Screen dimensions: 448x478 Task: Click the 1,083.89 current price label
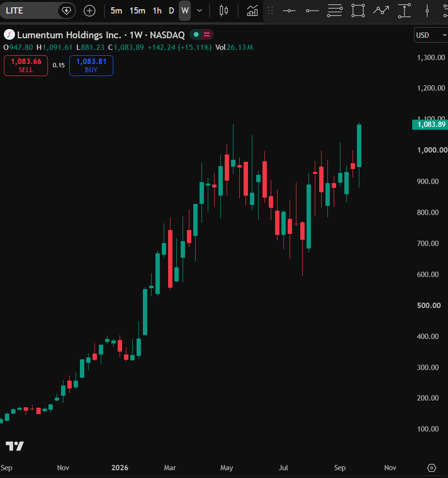coord(430,124)
